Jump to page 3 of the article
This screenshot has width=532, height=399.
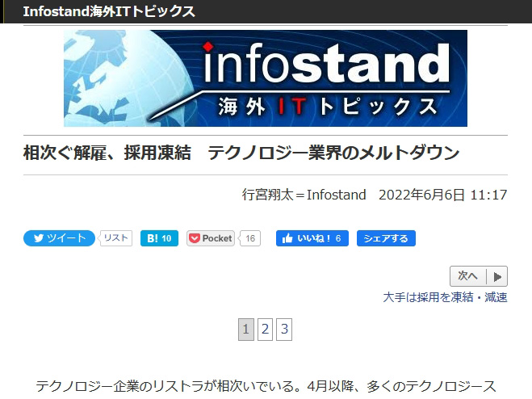tap(284, 329)
